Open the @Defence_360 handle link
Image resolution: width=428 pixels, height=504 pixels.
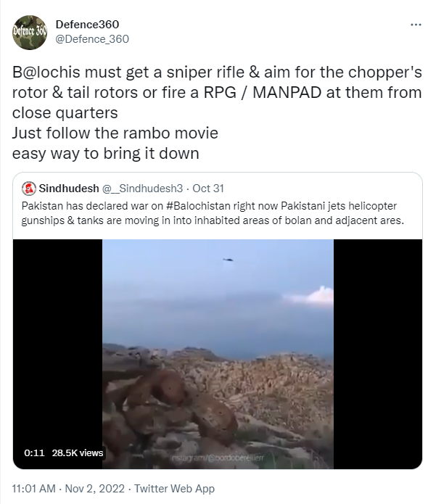92,39
